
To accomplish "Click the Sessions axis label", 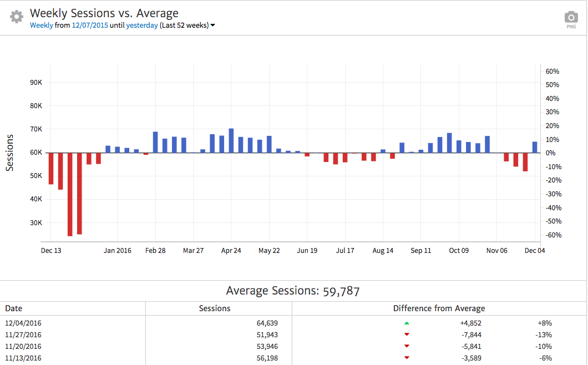I will pos(11,153).
